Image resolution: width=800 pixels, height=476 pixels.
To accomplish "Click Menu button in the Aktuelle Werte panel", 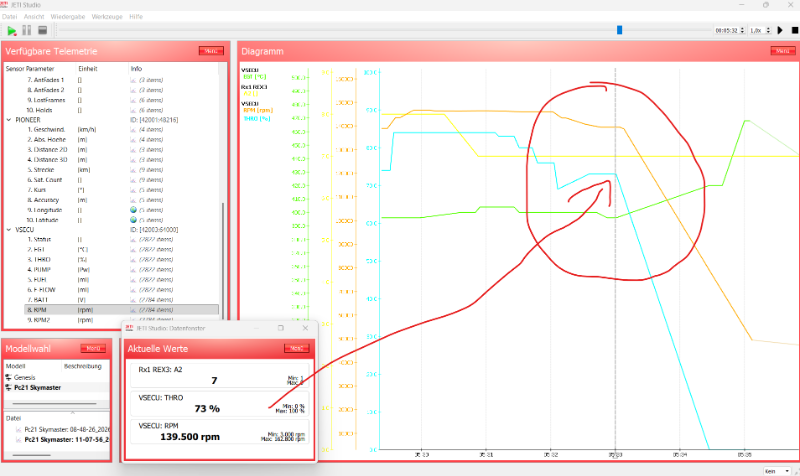I will pos(296,348).
